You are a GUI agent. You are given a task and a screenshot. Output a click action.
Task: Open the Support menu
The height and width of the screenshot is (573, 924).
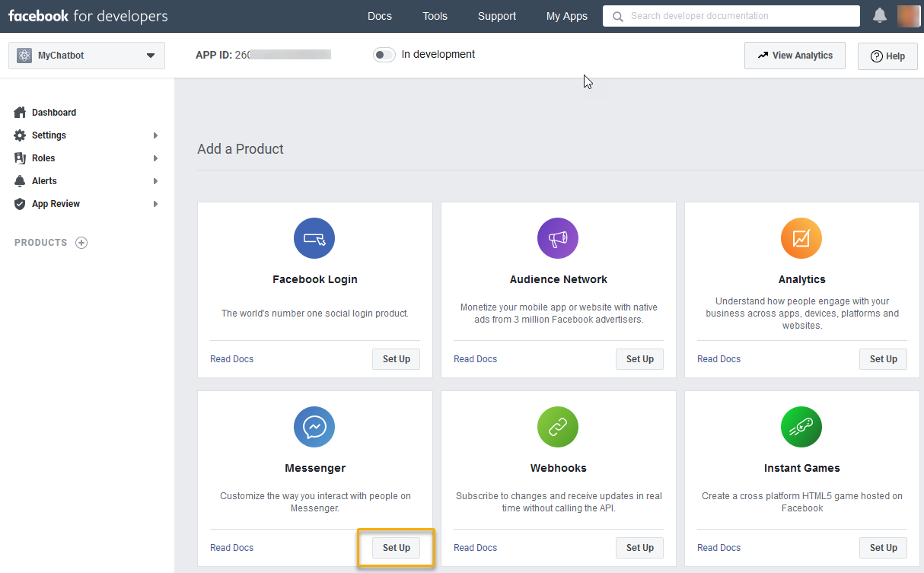497,16
